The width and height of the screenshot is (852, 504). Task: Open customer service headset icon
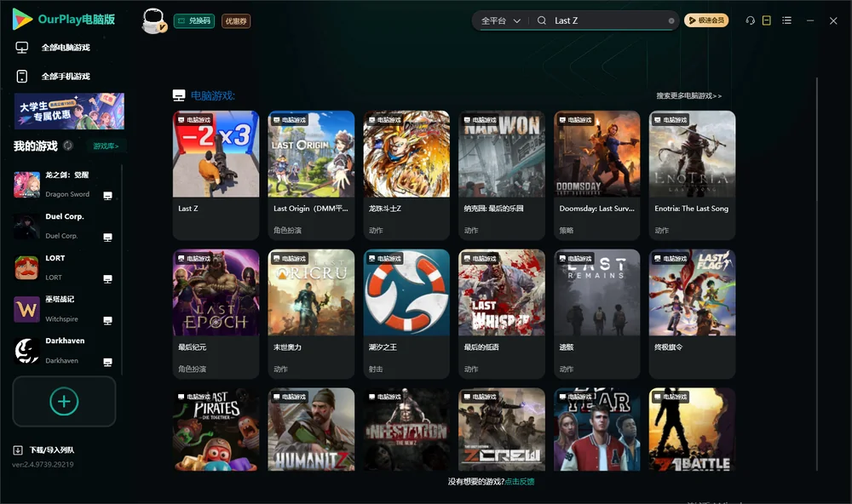coord(751,20)
